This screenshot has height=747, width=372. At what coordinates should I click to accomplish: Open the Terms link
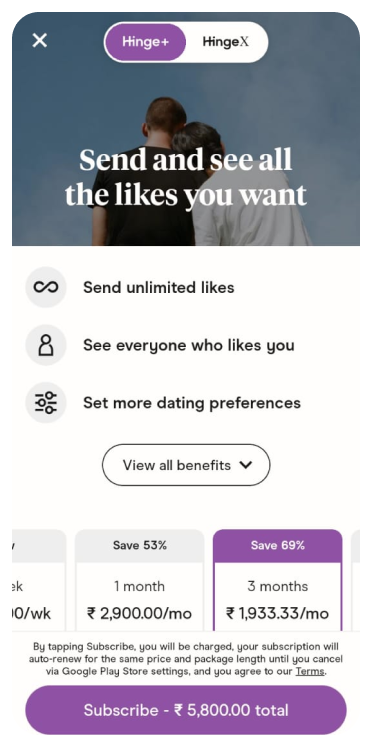[310, 672]
